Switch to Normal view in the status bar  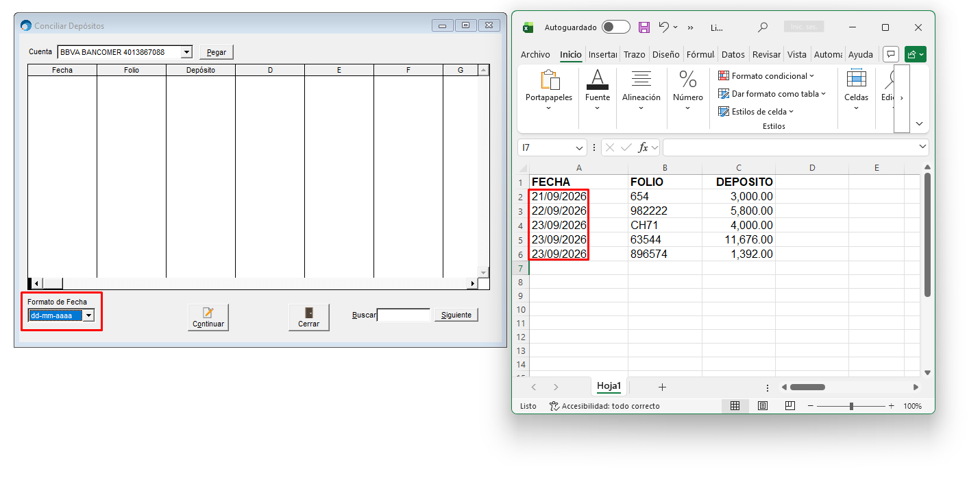[x=735, y=406]
